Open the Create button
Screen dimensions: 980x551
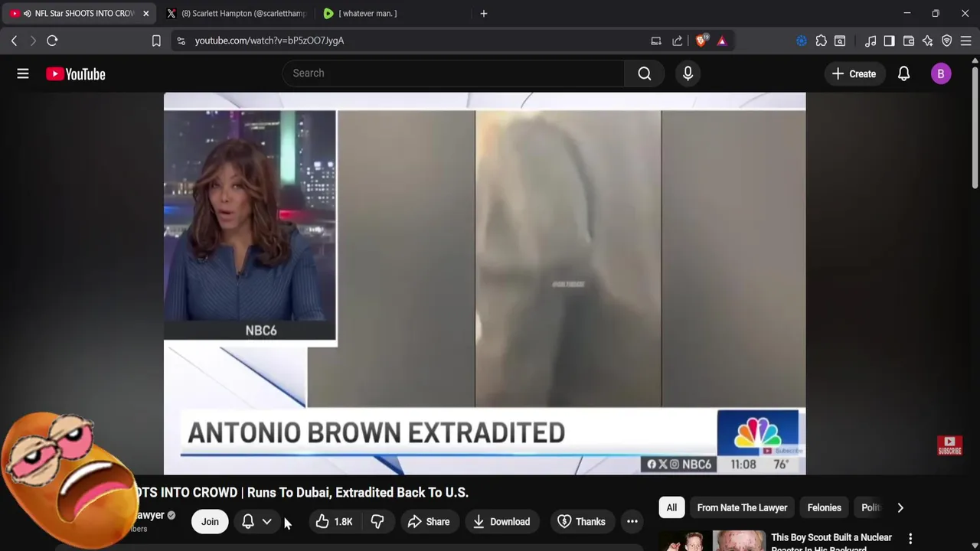click(x=854, y=73)
